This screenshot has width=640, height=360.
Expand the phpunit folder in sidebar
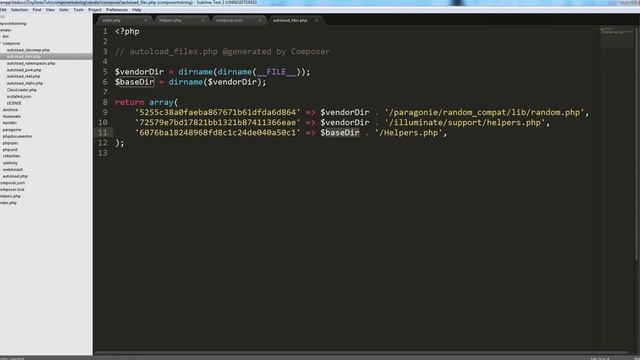10,149
